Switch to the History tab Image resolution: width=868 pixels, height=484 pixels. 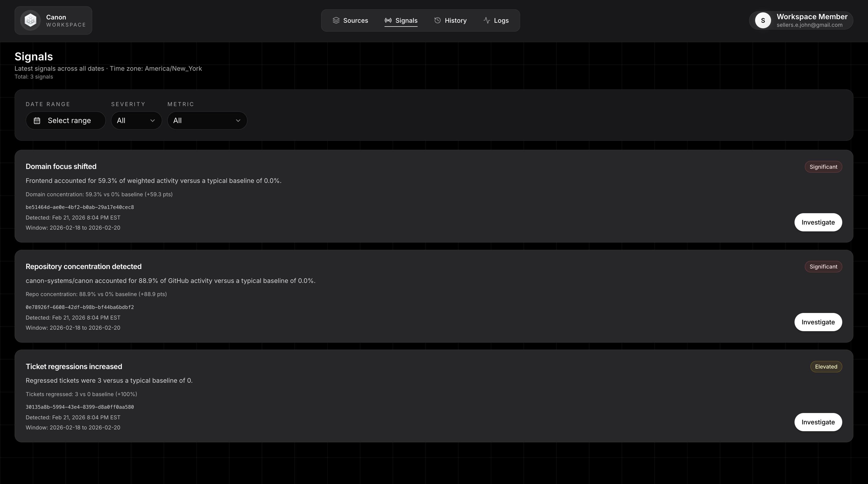(x=455, y=20)
